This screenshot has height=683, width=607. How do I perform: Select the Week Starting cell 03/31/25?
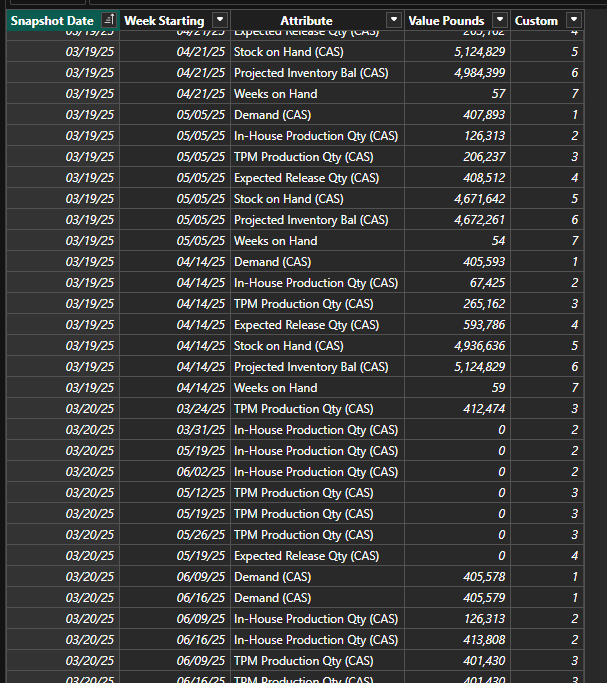200,429
